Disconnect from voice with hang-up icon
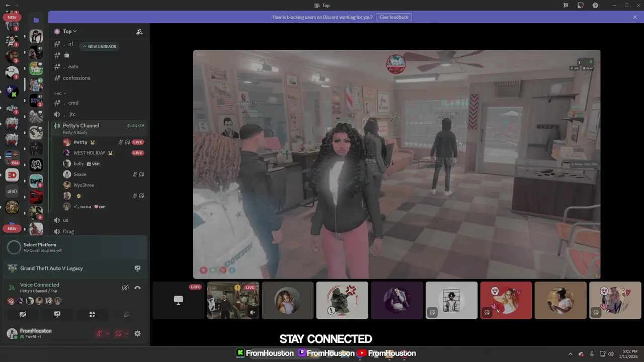The height and width of the screenshot is (362, 644). click(137, 288)
